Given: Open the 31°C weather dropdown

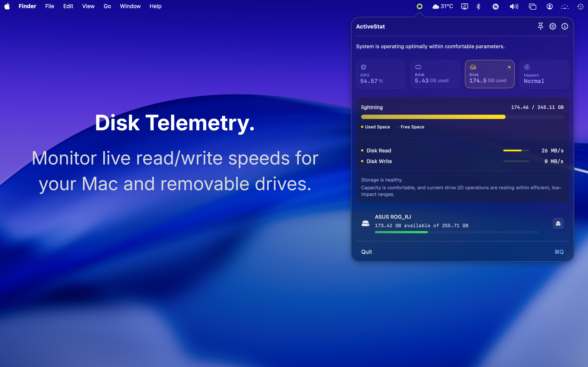Looking at the screenshot, I should [443, 6].
